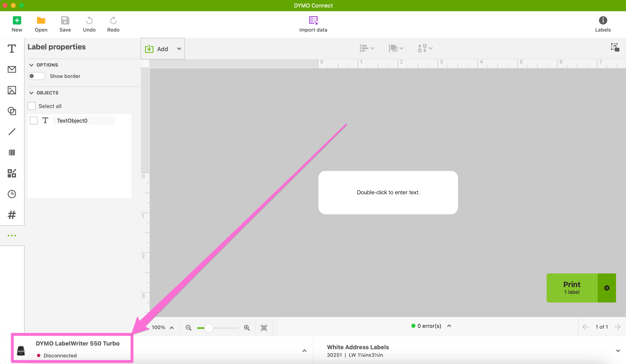This screenshot has height=364, width=626.
Task: Select the Barcode tool
Action: [x=12, y=152]
